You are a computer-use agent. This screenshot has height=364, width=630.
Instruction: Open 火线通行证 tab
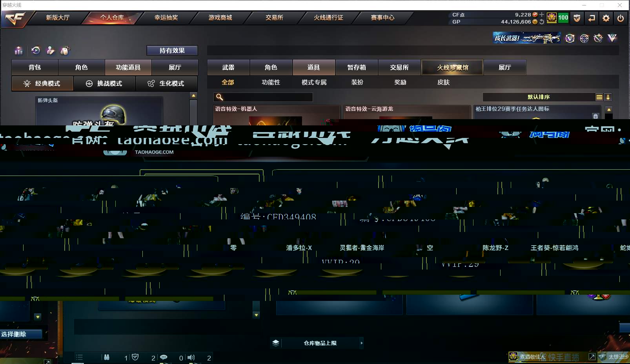point(328,18)
